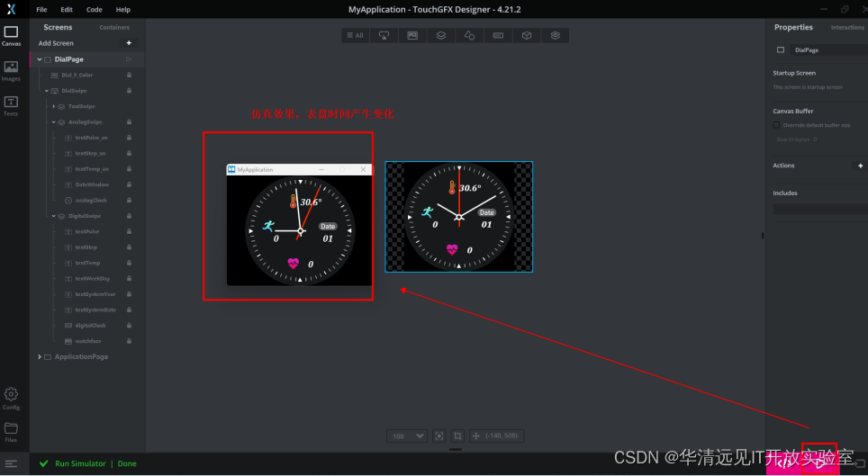Select the Screens tab
The image size is (868, 476).
58,27
